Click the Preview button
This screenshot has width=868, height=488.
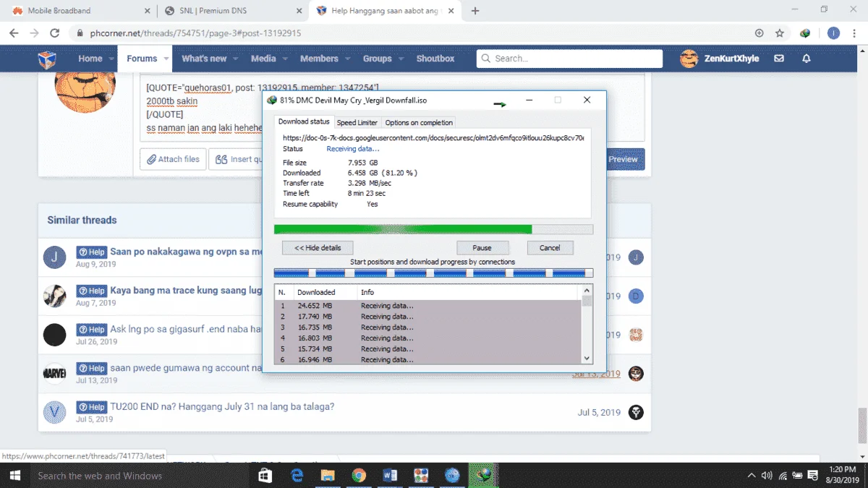pyautogui.click(x=623, y=159)
